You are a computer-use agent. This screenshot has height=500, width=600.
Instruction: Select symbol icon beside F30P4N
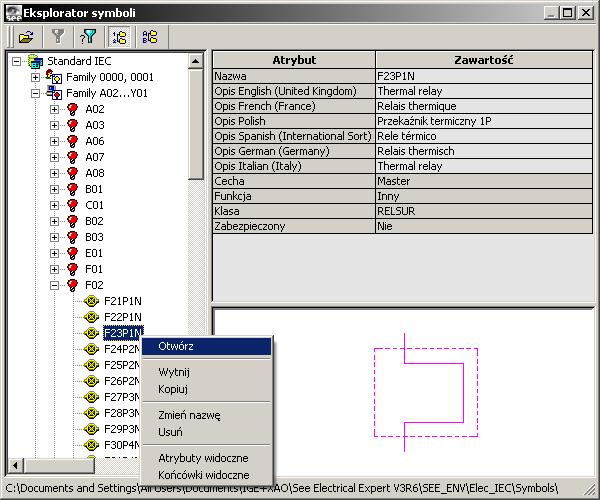pos(91,445)
